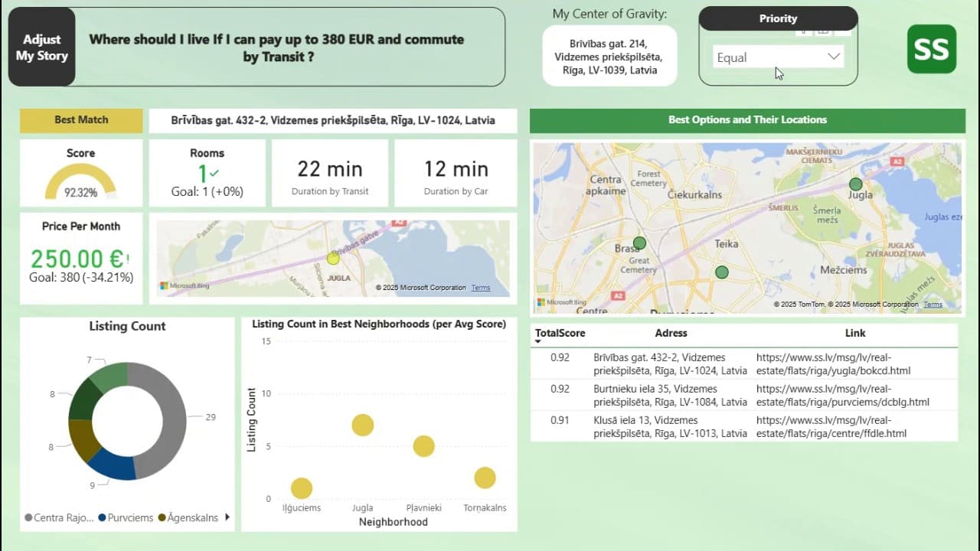Click the Iļģuciems axis label
This screenshot has height=551, width=980.
pyautogui.click(x=302, y=508)
